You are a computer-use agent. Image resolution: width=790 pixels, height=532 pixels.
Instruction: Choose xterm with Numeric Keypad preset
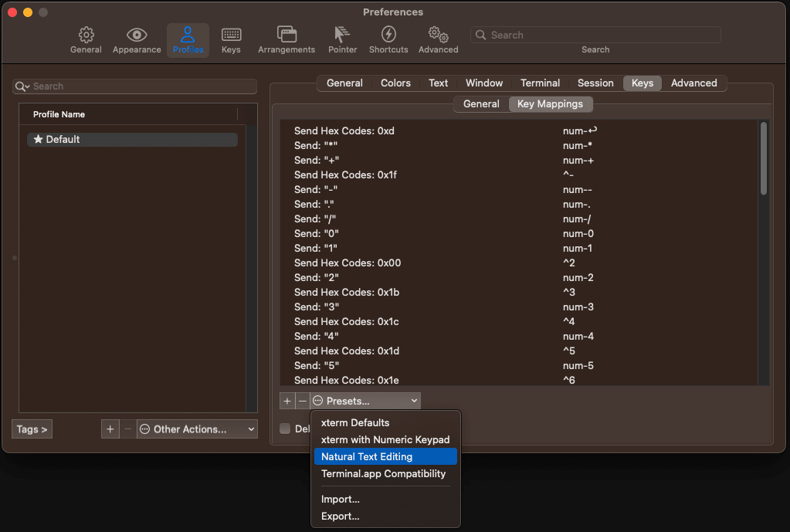tap(385, 440)
